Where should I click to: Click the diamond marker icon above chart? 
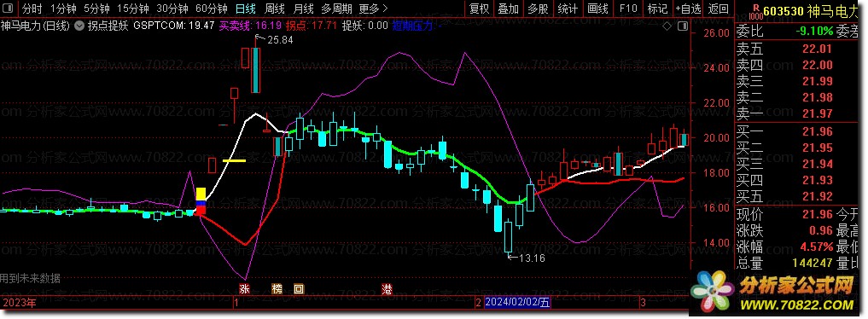[667, 26]
